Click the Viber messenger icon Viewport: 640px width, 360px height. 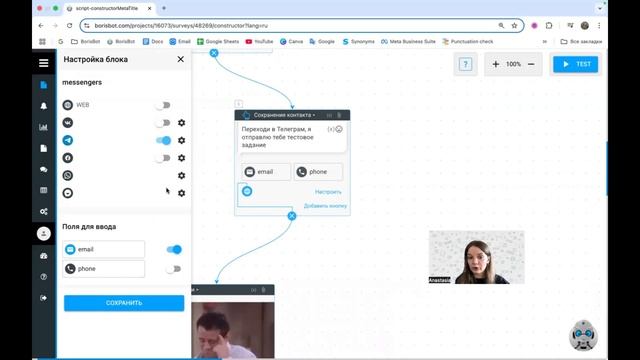click(x=68, y=193)
